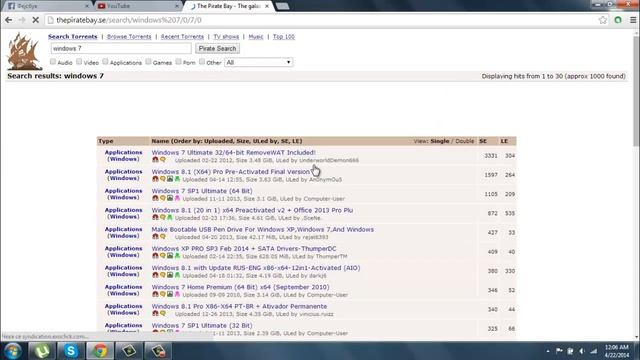Show hidden system tray icons arrow
Image resolution: width=640 pixels, height=360 pixels.
547,351
